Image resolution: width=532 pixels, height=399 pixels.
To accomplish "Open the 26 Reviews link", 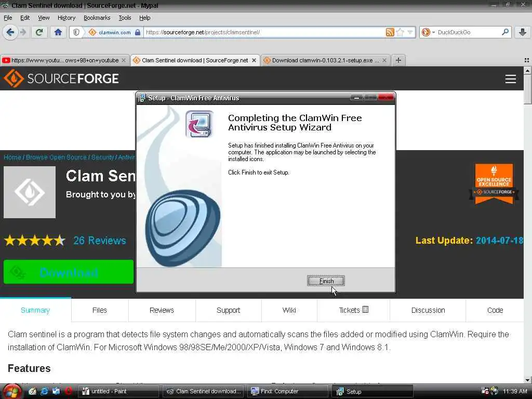I will 100,240.
